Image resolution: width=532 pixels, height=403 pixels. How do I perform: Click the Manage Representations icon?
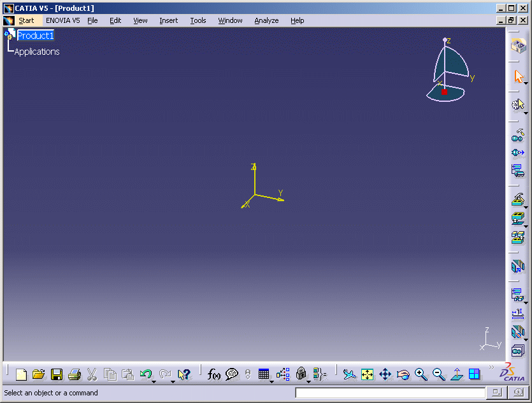point(518,332)
